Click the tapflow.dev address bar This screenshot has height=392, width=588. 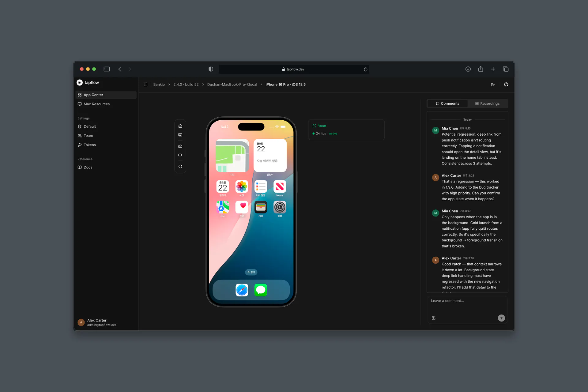294,69
